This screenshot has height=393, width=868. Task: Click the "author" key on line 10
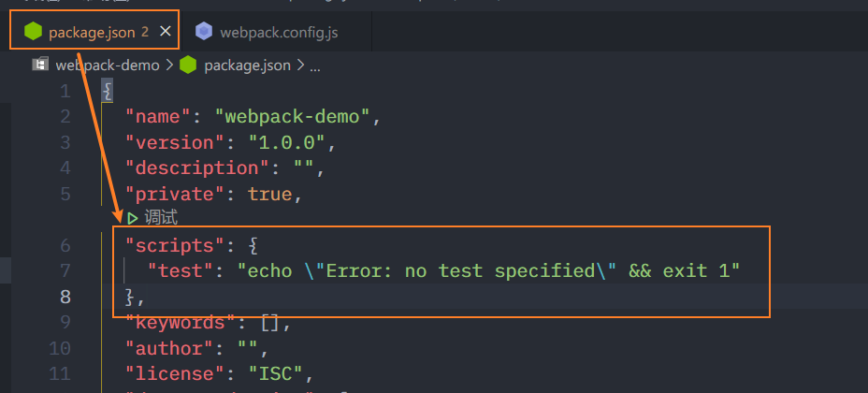[x=170, y=348]
